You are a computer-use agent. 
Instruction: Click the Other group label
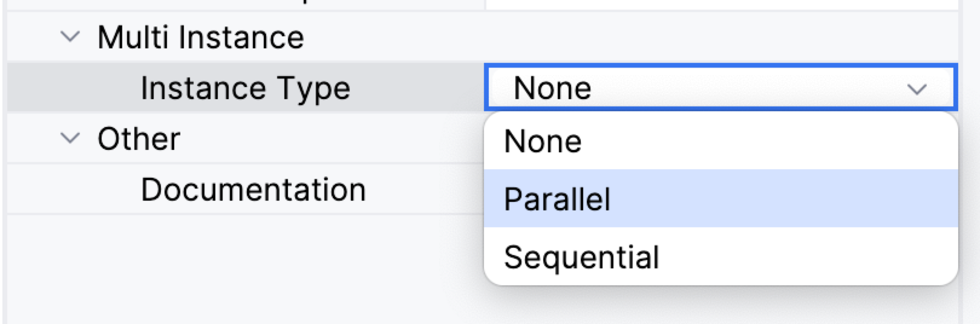point(139,139)
